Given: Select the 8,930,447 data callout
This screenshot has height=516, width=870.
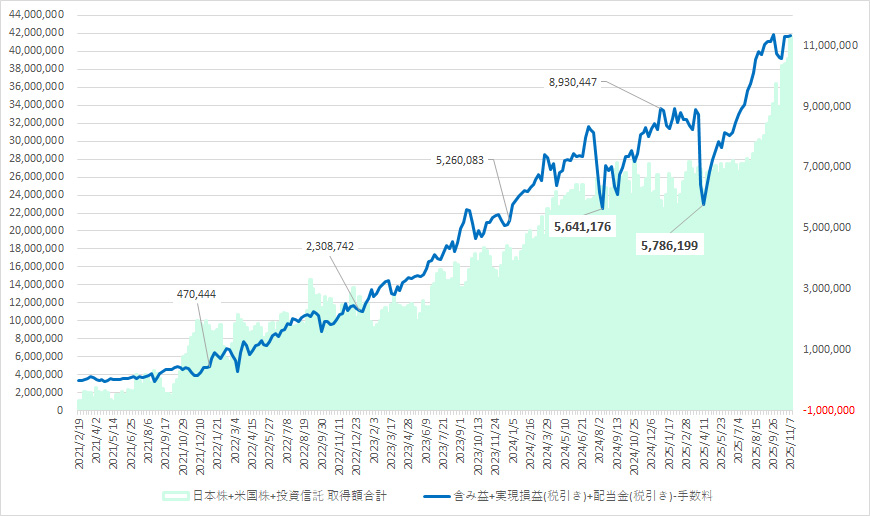Looking at the screenshot, I should (x=573, y=82).
